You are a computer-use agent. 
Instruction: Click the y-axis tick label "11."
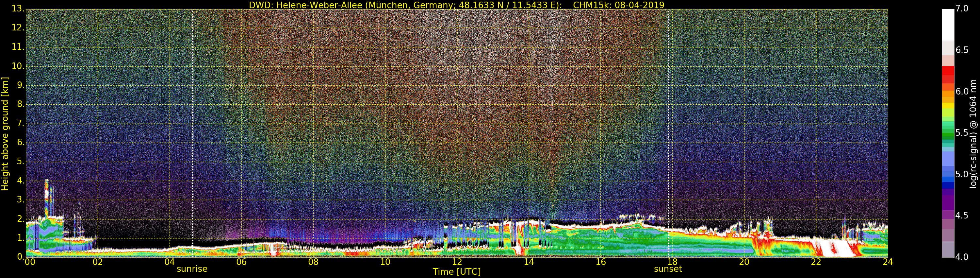(18, 47)
